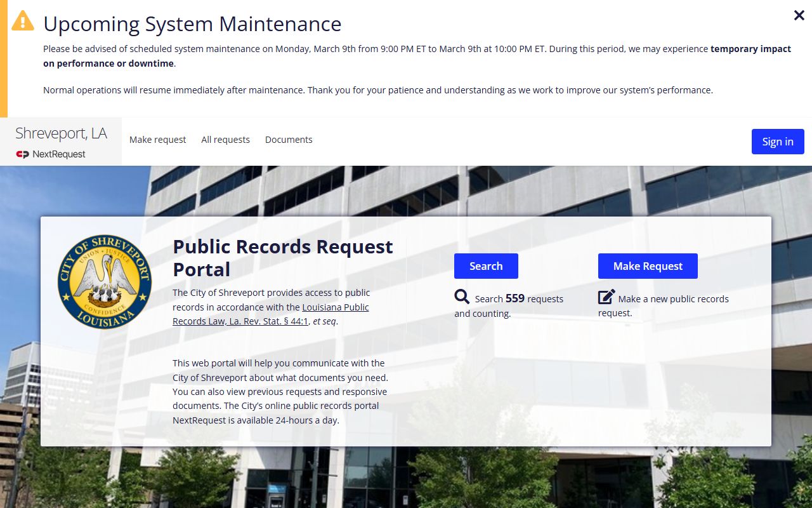Click the magnifying glass search icon

point(462,297)
